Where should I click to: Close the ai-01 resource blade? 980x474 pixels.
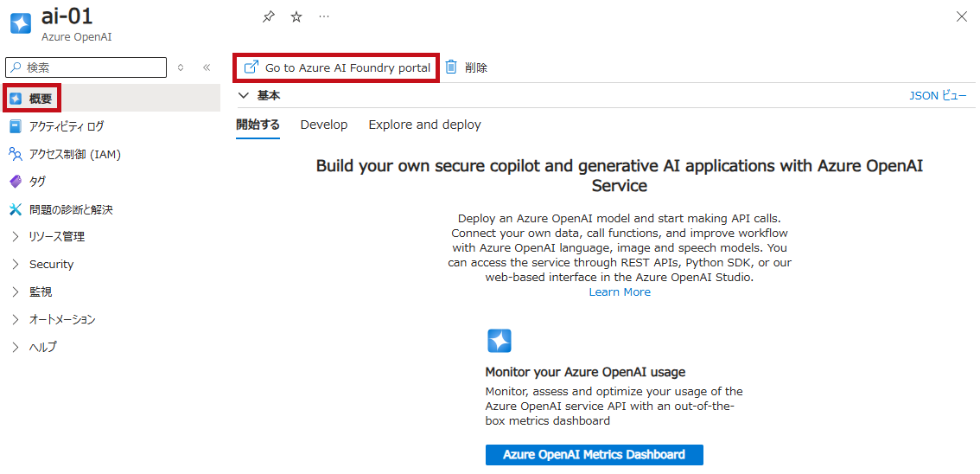[962, 17]
